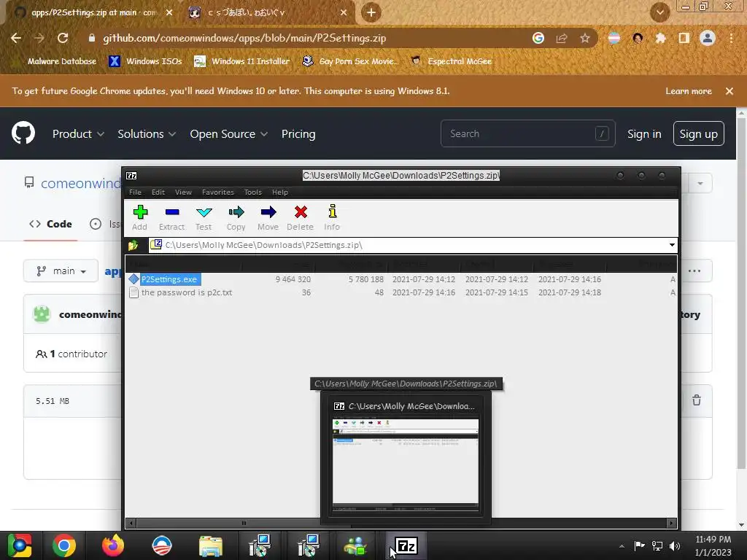Image resolution: width=747 pixels, height=560 pixels.
Task: Show hidden tray icons arrow
Action: (x=622, y=546)
